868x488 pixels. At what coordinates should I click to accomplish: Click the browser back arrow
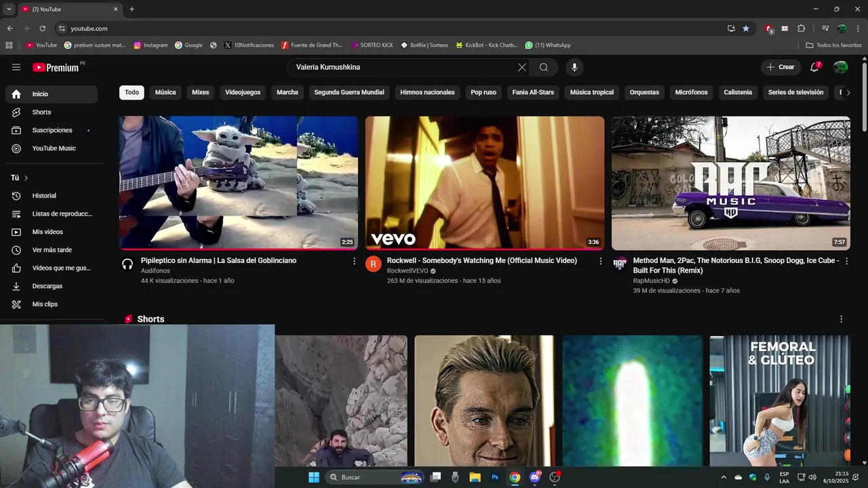pos(9,28)
